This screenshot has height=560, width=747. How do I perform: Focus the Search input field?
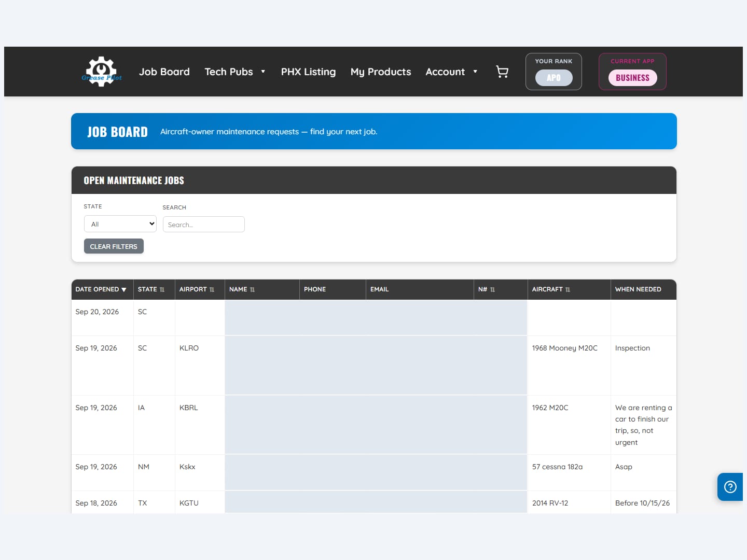204,225
